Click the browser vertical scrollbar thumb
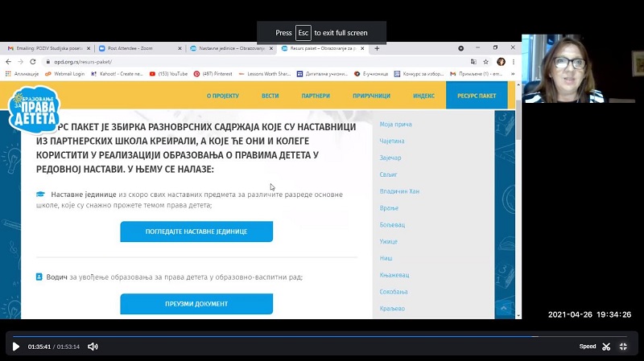Screen dimensions: 644x361 click(x=518, y=120)
